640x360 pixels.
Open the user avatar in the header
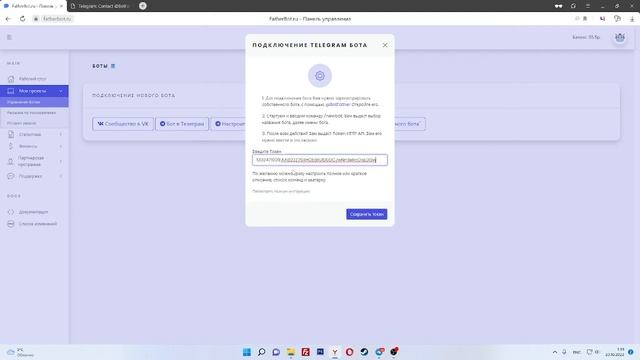coord(620,38)
